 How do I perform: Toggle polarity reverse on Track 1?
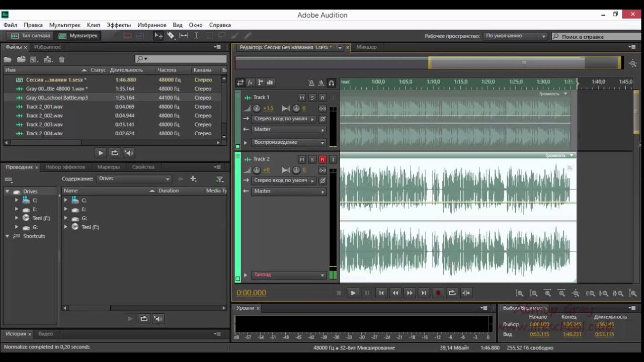tap(323, 119)
